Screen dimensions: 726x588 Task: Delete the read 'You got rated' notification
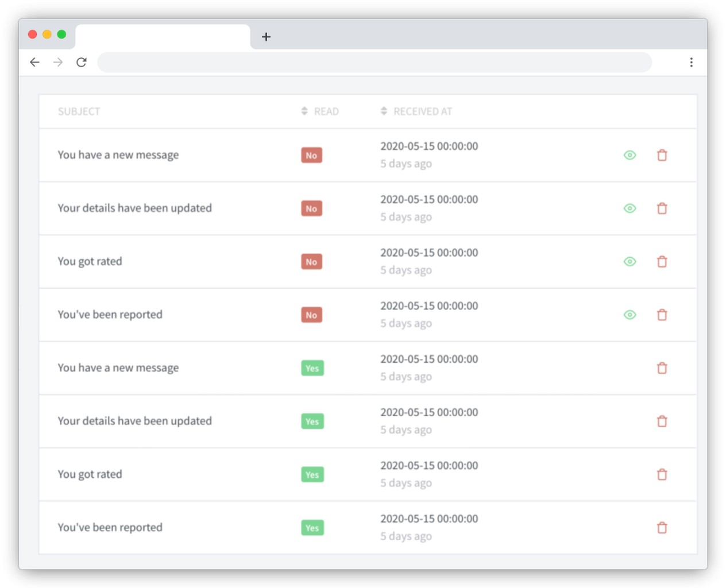pos(662,474)
